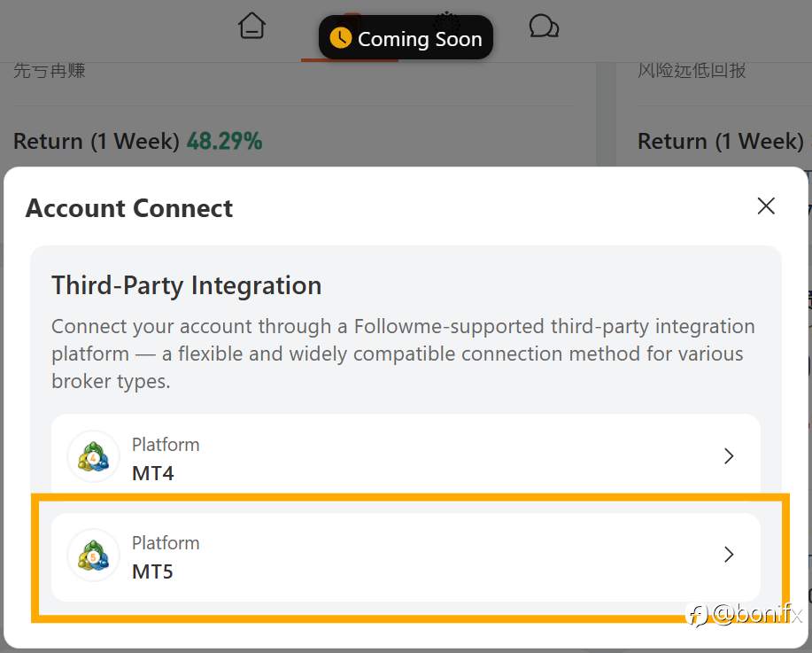Image resolution: width=812 pixels, height=653 pixels.
Task: Click the @bonifx watermark text
Action: [757, 614]
